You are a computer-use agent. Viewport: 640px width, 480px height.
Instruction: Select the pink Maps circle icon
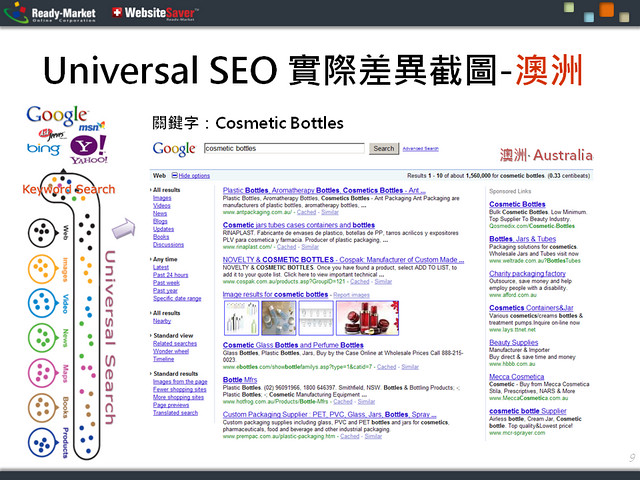42,373
